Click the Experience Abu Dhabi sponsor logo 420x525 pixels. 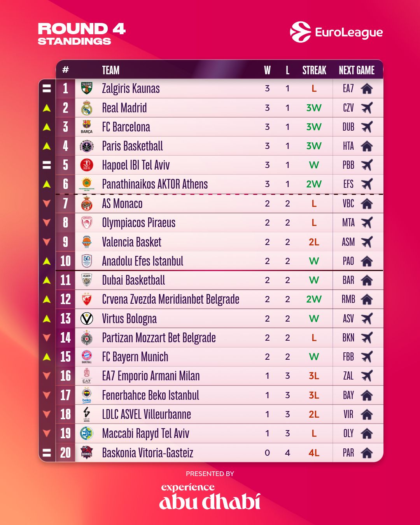coord(210,497)
